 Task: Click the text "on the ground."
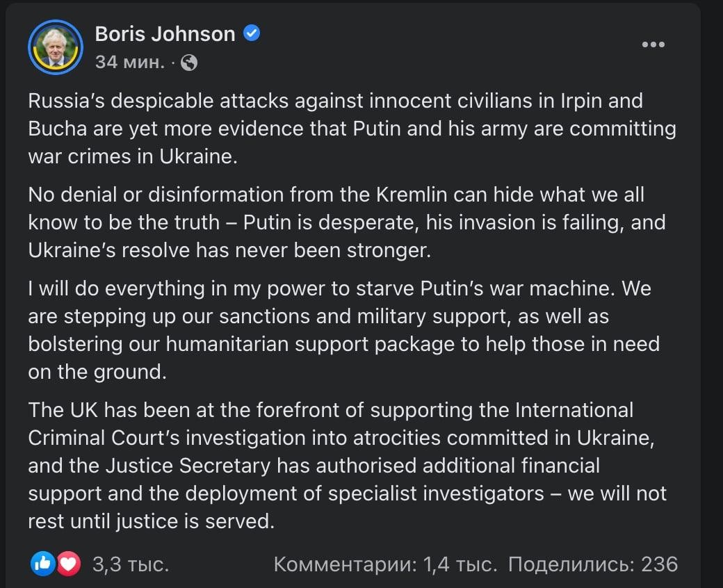tap(97, 372)
